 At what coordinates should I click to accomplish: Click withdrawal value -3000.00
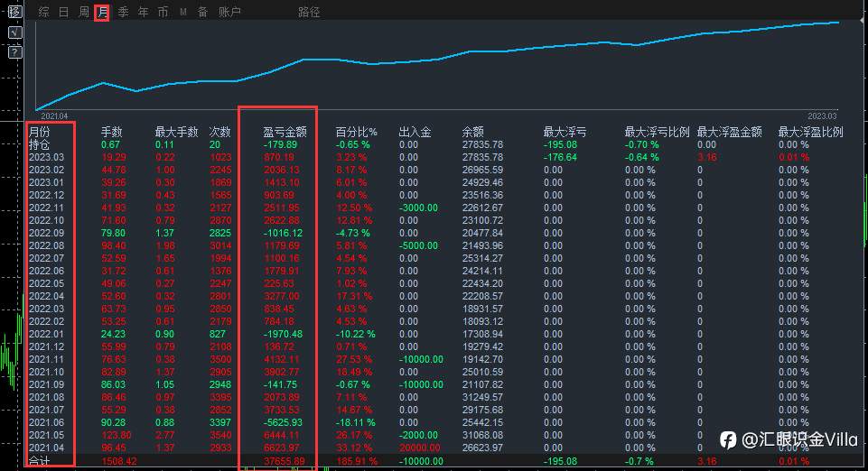pos(418,208)
